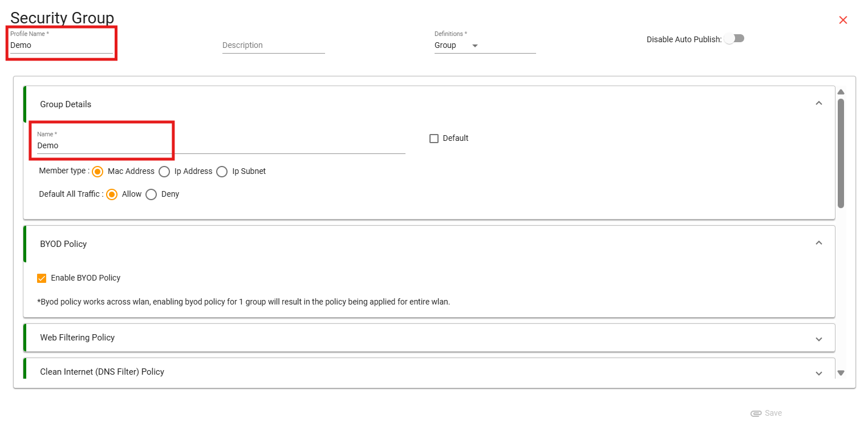Screen dimensions: 868x426
Task: Click the scrollbar down arrow
Action: [841, 373]
